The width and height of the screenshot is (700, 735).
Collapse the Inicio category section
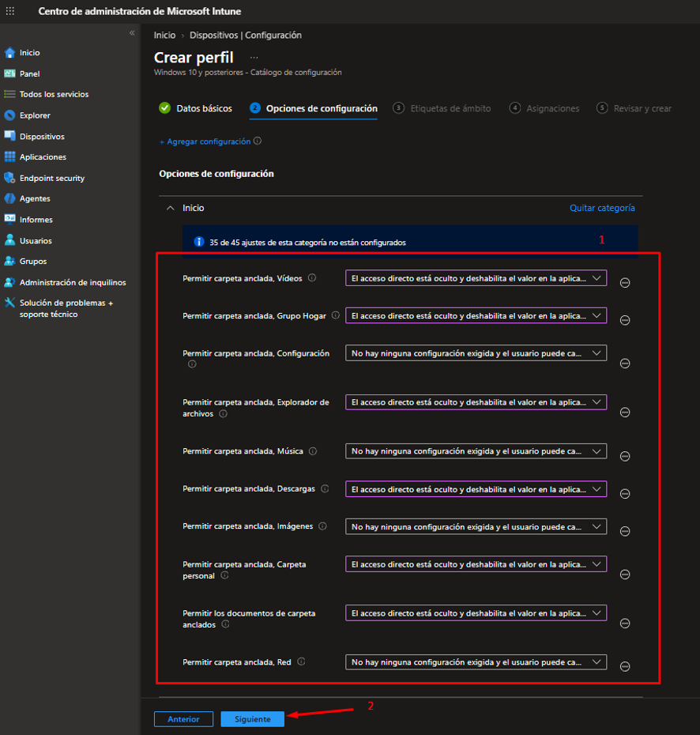[x=171, y=208]
